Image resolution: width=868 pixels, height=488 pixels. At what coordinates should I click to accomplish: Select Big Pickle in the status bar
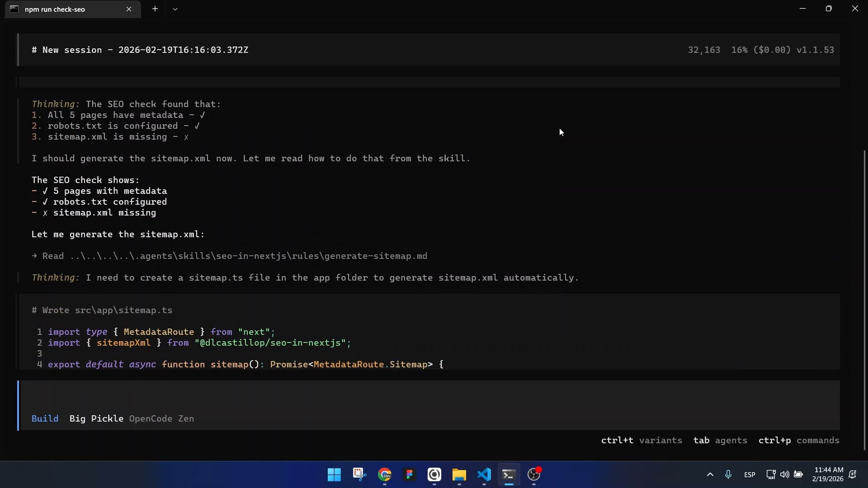[x=96, y=418]
